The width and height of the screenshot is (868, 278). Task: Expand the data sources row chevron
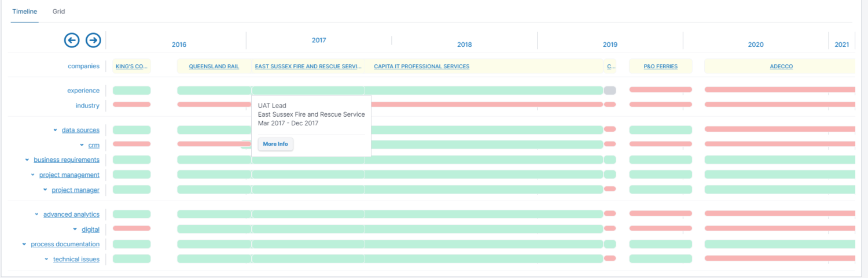(55, 130)
